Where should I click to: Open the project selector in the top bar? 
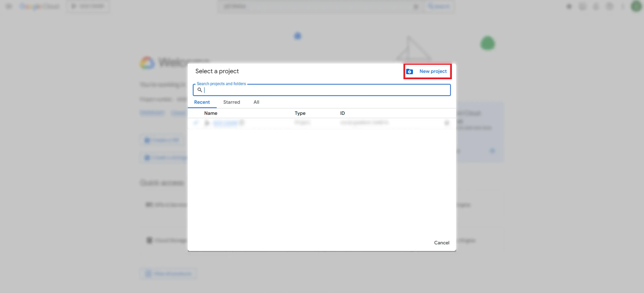click(88, 6)
